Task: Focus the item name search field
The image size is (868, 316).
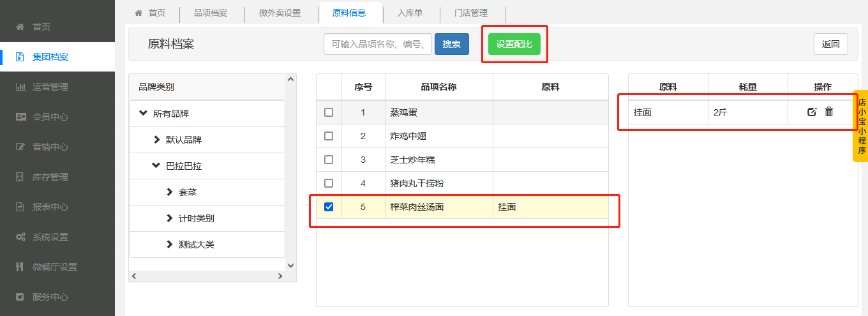Action: [378, 44]
